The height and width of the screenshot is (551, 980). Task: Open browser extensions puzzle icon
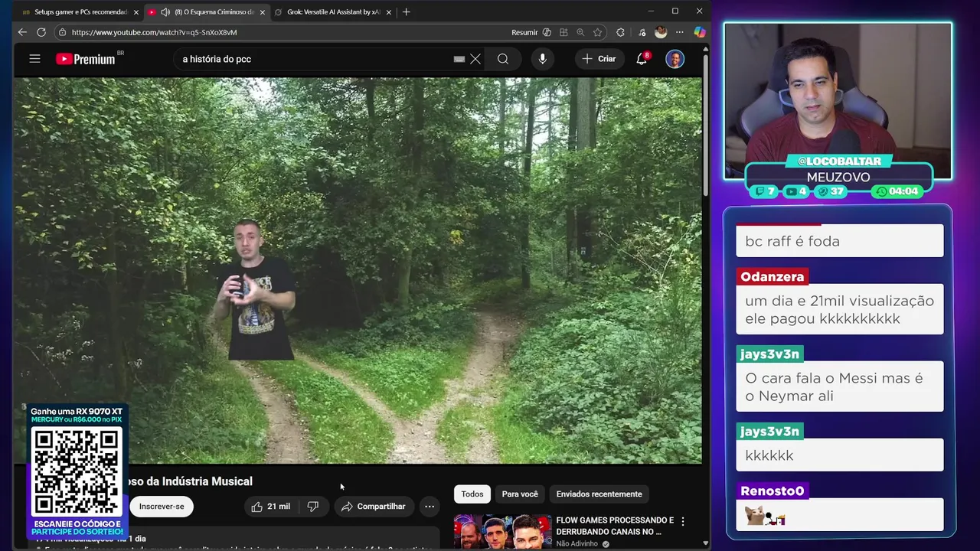point(620,32)
